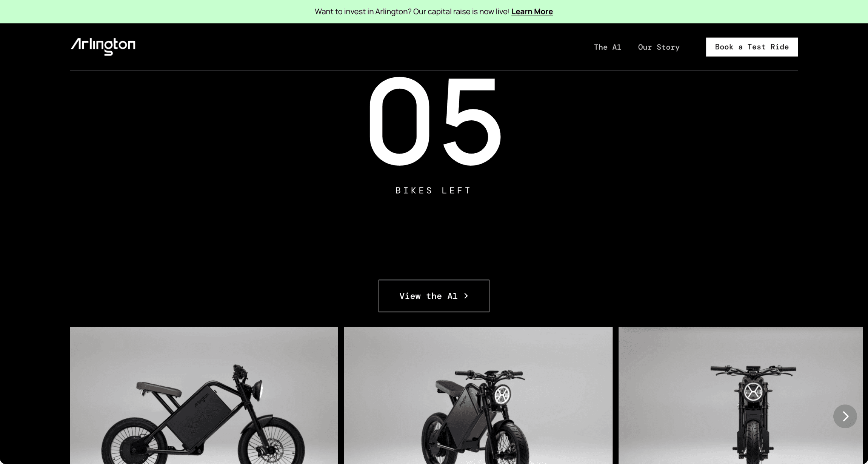Click the Book a Test Ride button

(752, 47)
